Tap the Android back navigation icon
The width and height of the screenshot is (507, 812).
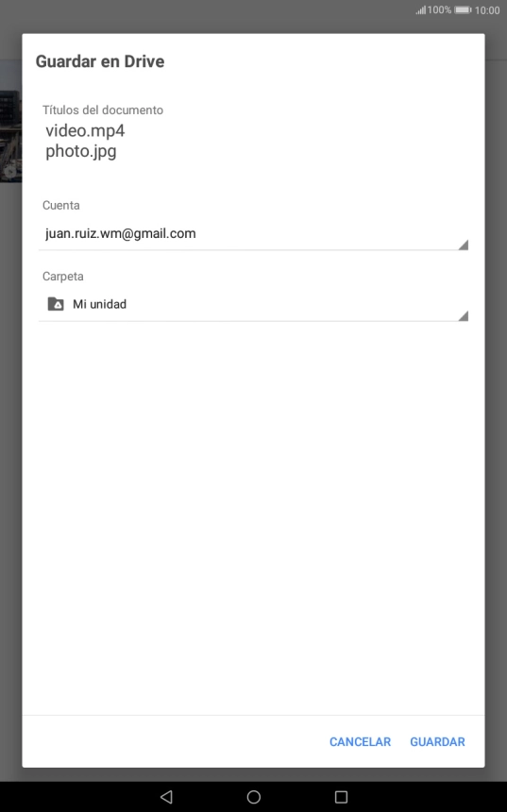click(x=166, y=797)
